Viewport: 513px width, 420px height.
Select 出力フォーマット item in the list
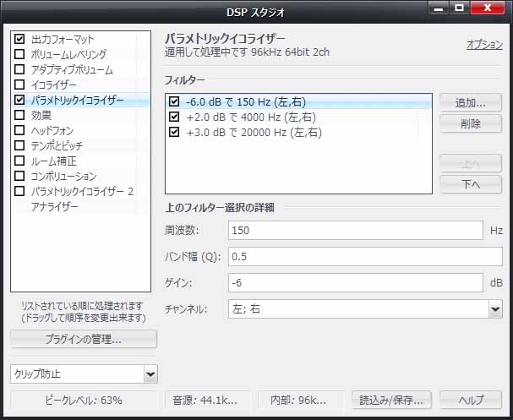63,39
